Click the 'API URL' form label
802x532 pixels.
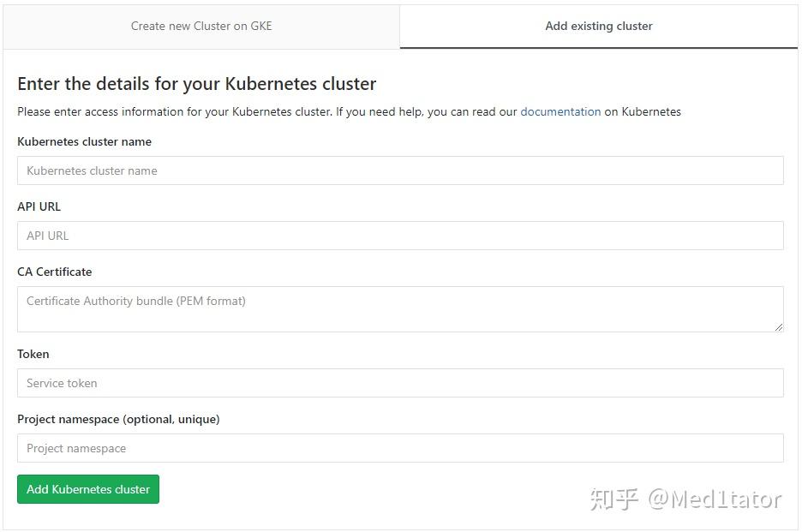(x=39, y=206)
